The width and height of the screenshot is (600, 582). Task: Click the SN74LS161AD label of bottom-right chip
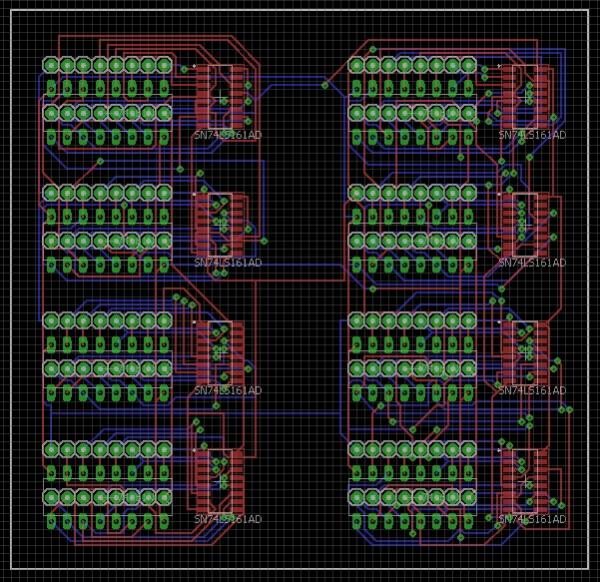click(x=532, y=520)
